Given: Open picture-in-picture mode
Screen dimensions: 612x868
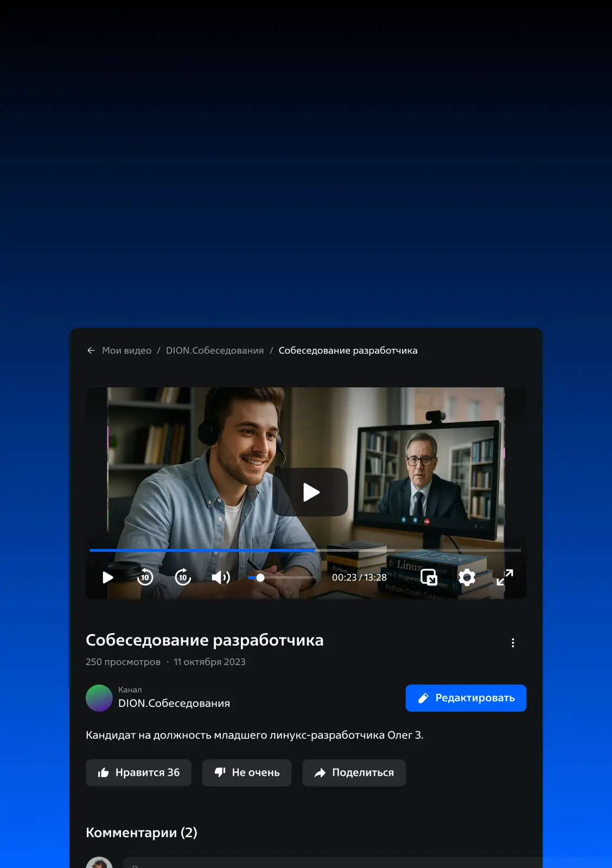Looking at the screenshot, I should click(x=429, y=577).
